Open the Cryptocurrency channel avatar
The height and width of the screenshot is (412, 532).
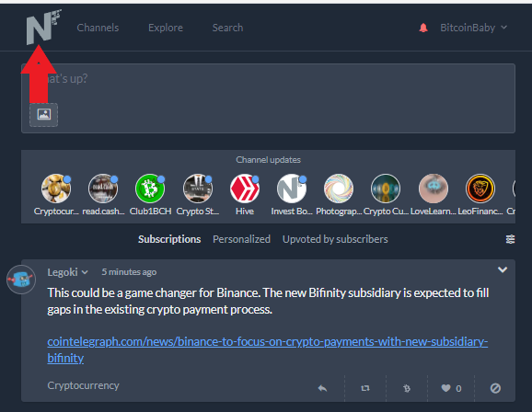click(x=56, y=189)
